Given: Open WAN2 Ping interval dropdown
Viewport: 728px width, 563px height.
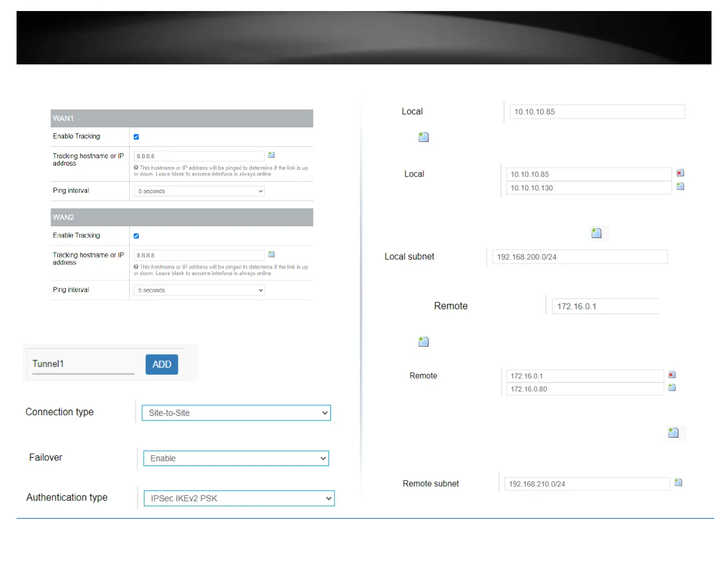Looking at the screenshot, I should [199, 290].
